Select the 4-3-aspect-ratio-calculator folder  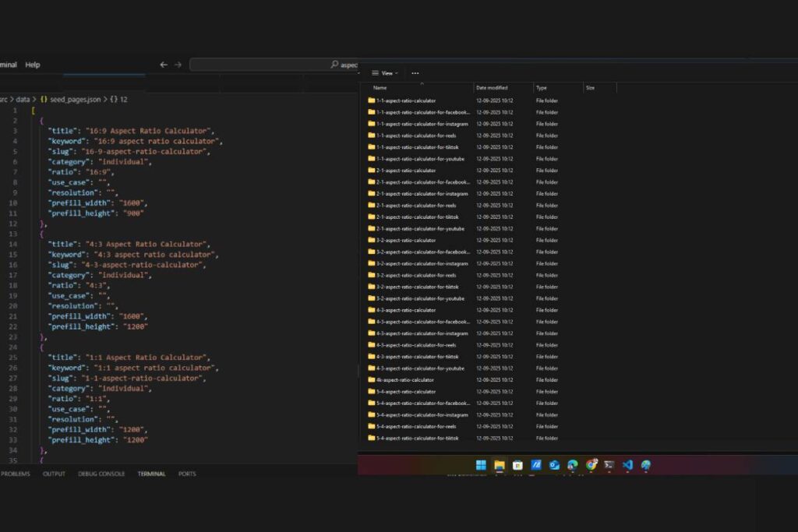[405, 310]
